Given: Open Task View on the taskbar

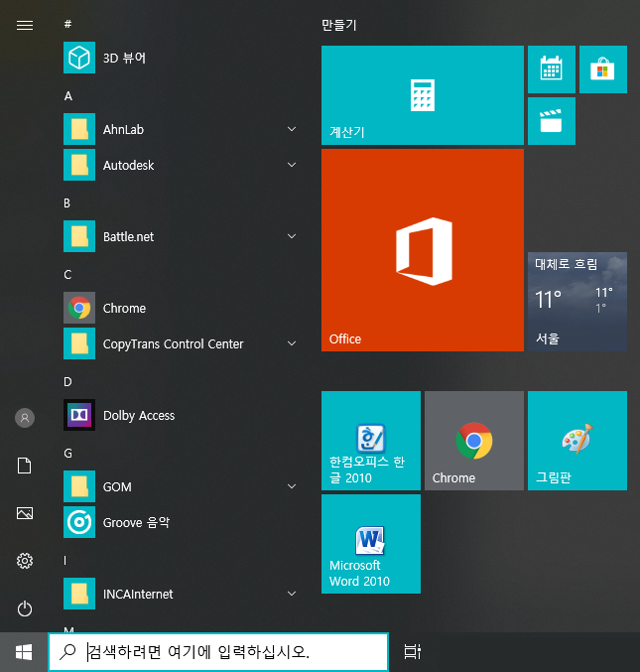Looking at the screenshot, I should pos(412,652).
